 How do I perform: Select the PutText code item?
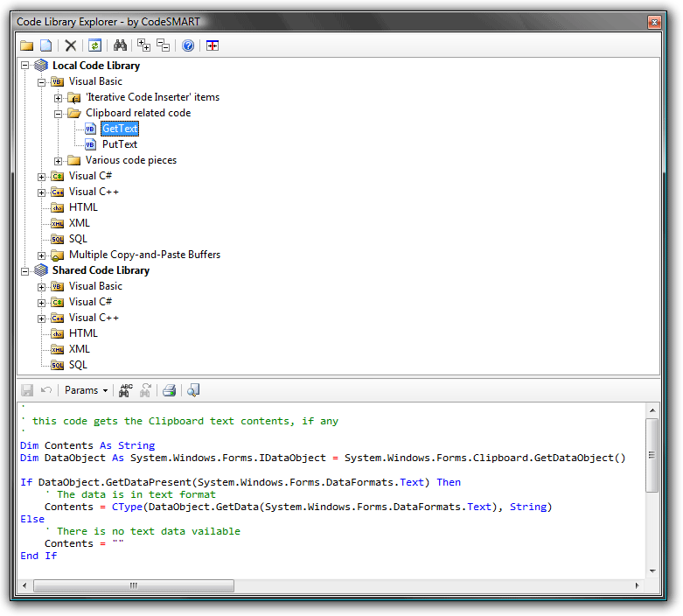(120, 144)
